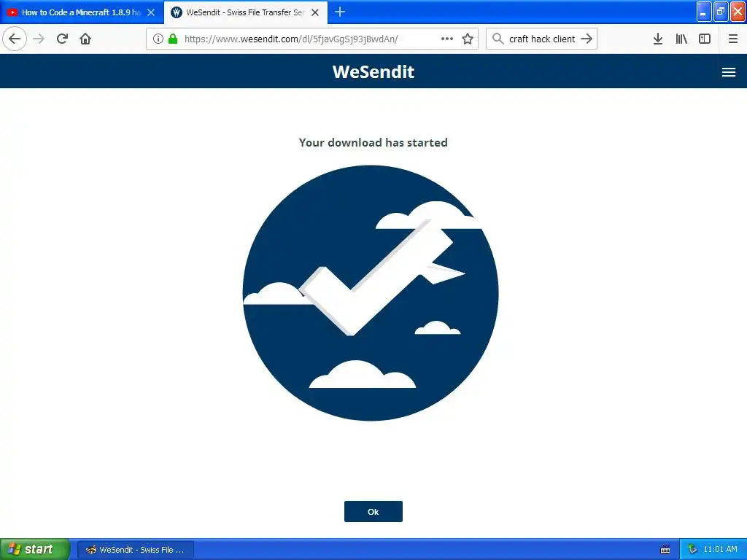Minimize the Firefox window
Viewport: 747px width, 560px height.
point(704,12)
